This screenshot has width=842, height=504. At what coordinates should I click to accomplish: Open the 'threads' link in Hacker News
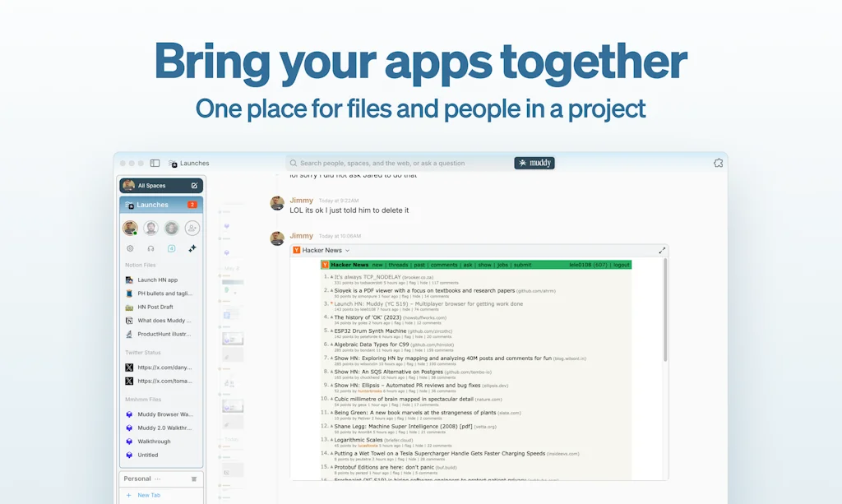(398, 265)
